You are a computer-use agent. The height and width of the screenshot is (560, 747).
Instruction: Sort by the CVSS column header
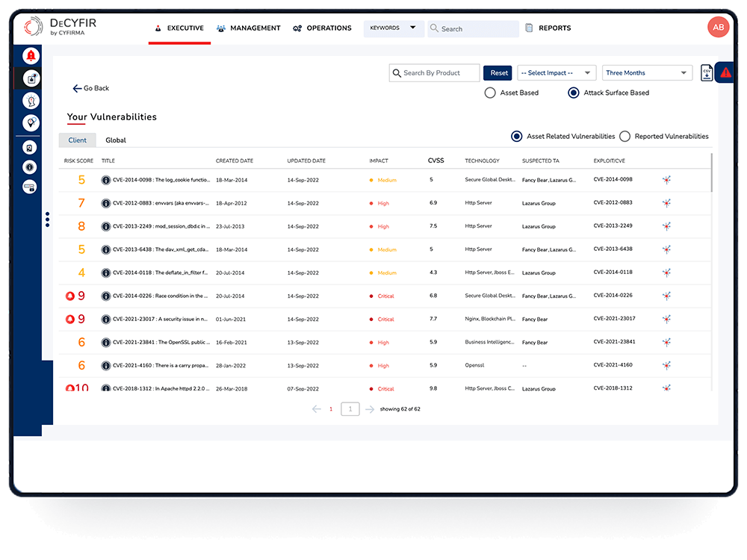click(436, 161)
